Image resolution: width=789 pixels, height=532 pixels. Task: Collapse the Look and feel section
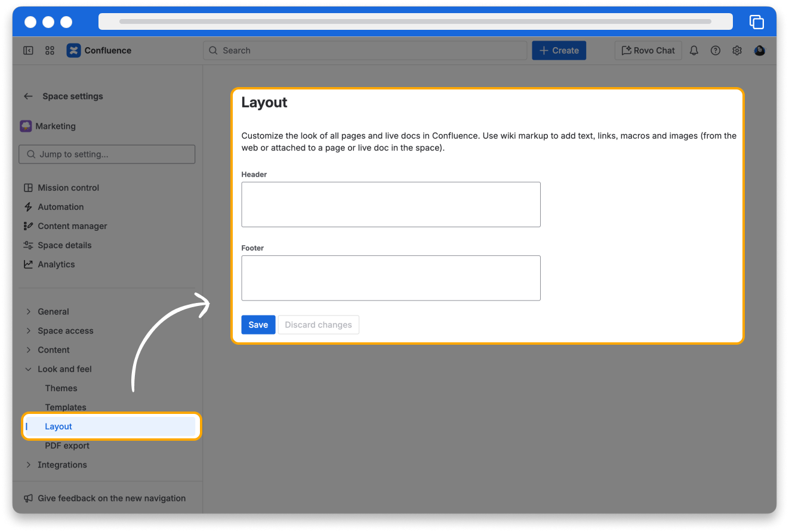tap(28, 369)
